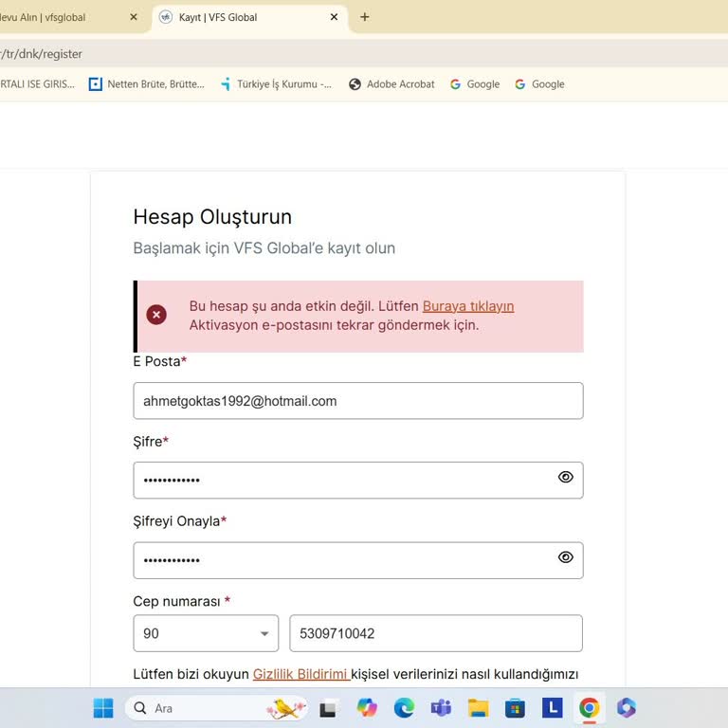728x728 pixels.
Task: Open Microsoft Edge from taskbar
Action: click(x=404, y=708)
